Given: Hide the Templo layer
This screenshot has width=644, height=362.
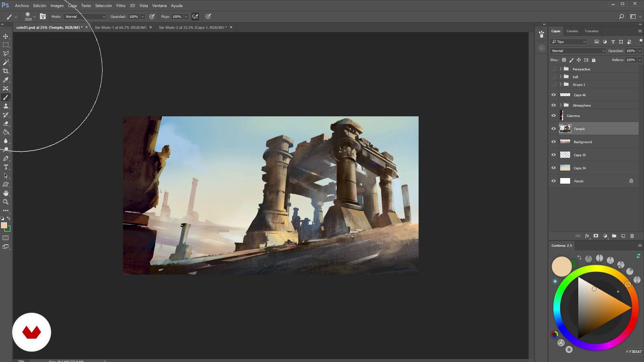Looking at the screenshot, I should click(554, 129).
